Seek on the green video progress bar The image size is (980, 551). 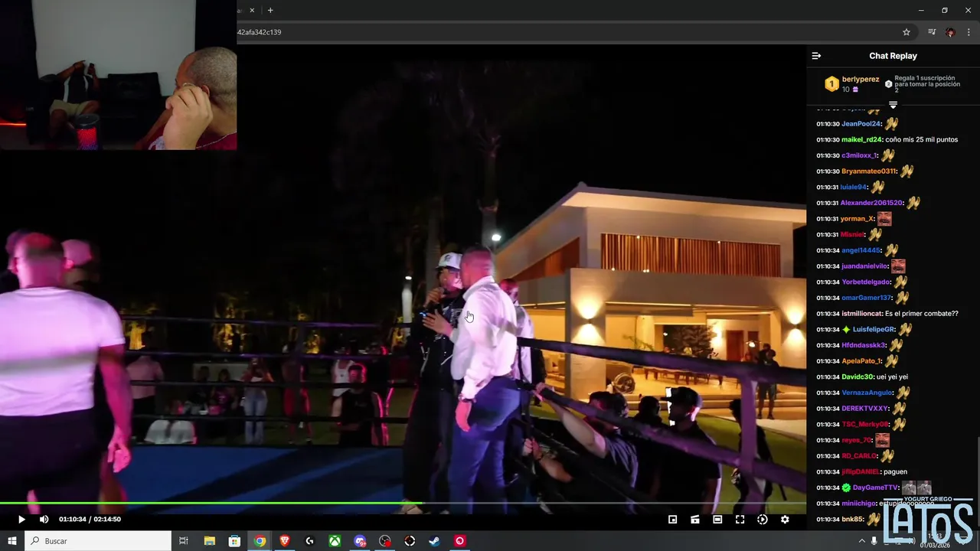[x=403, y=503]
